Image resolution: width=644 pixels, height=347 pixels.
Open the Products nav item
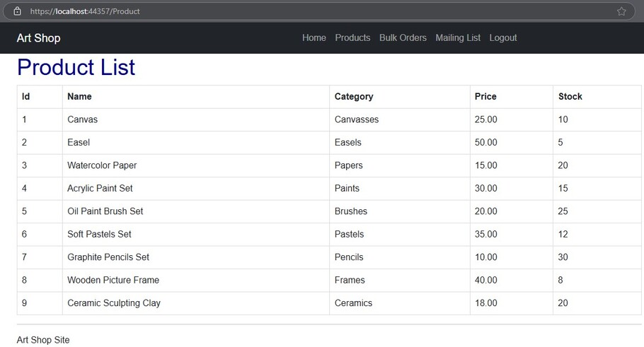[352, 38]
